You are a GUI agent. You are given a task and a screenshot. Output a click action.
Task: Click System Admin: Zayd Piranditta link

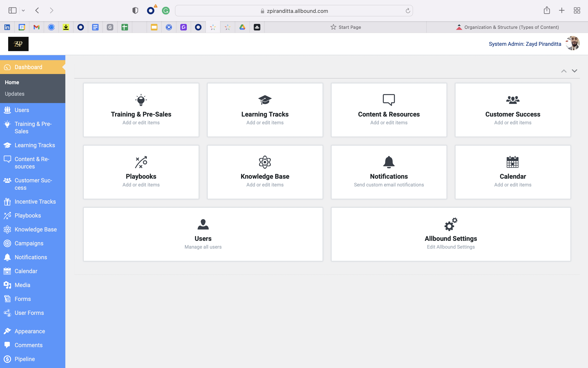tap(525, 44)
